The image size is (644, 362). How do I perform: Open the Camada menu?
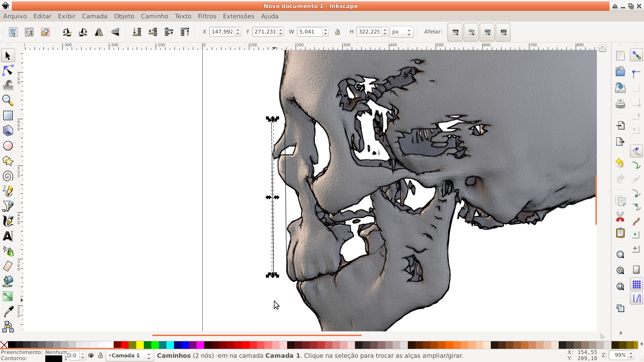click(95, 16)
